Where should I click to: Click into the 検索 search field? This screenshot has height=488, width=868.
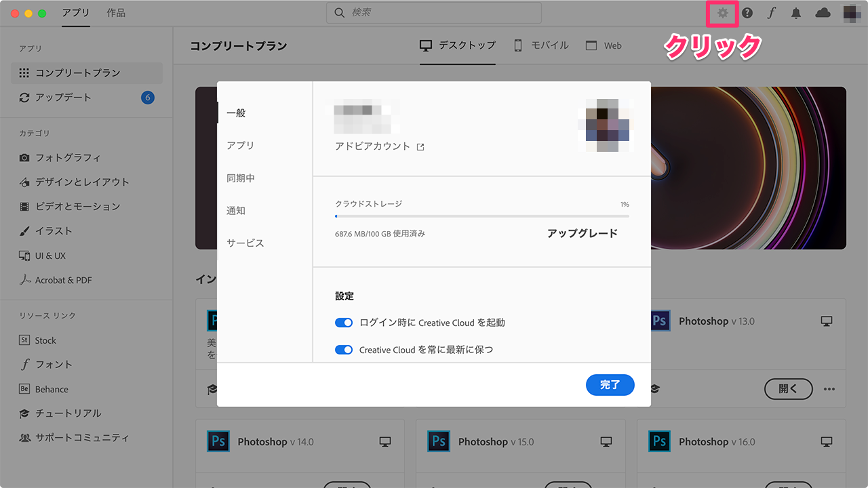pos(434,13)
